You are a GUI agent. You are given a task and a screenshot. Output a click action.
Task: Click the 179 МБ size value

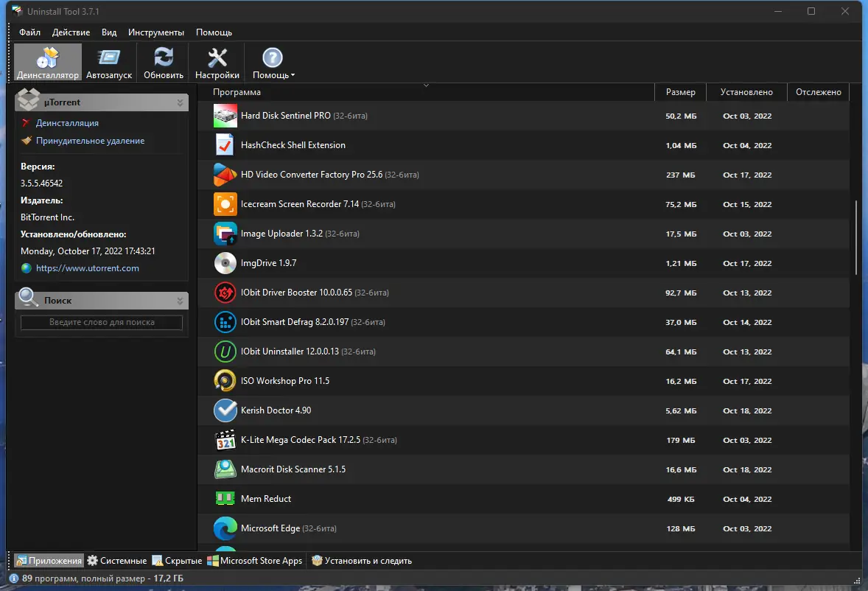[x=680, y=441]
